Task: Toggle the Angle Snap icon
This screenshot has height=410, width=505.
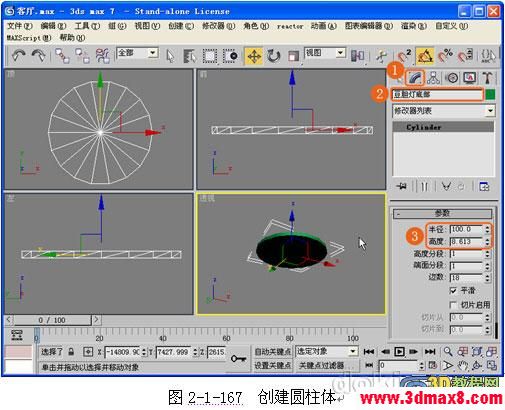Action: (424, 56)
